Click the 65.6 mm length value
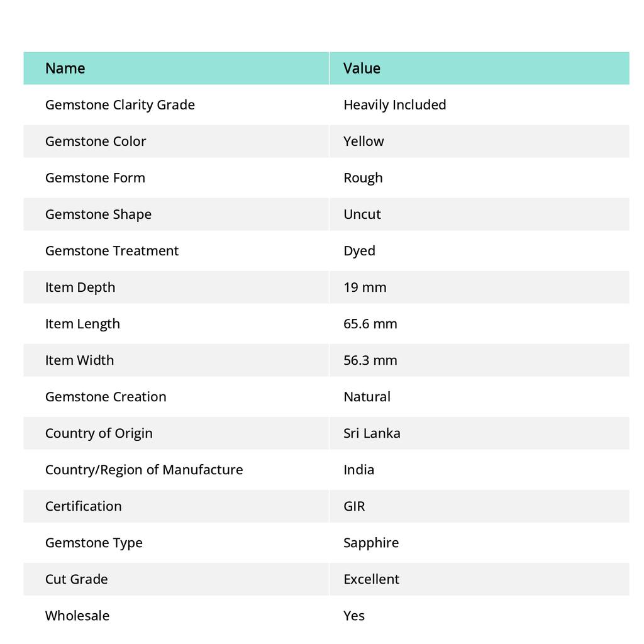 (x=370, y=324)
